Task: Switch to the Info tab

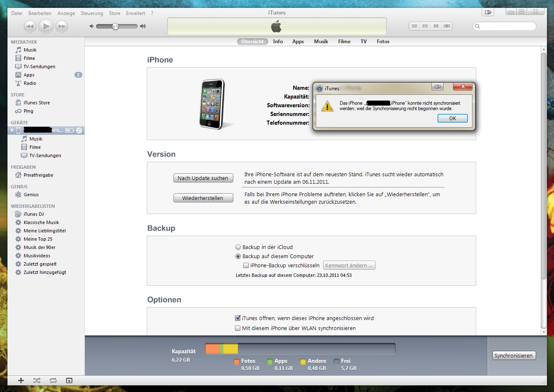Action: pyautogui.click(x=278, y=42)
